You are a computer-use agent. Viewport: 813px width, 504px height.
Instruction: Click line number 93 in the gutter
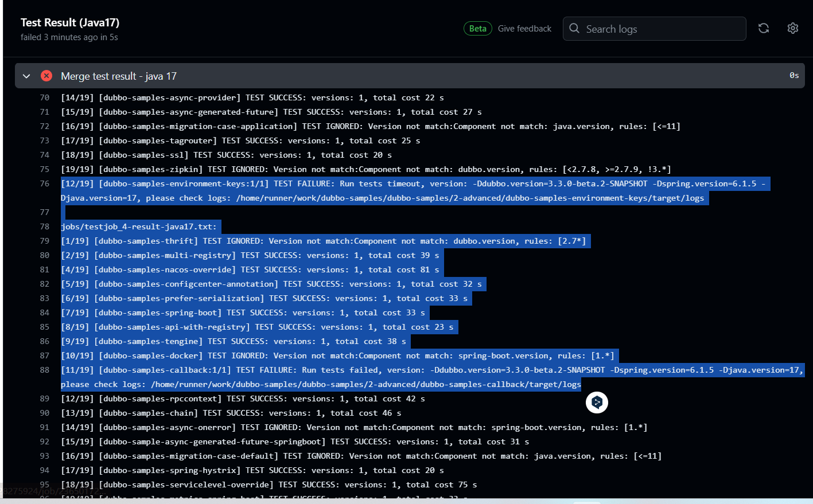pos(45,456)
